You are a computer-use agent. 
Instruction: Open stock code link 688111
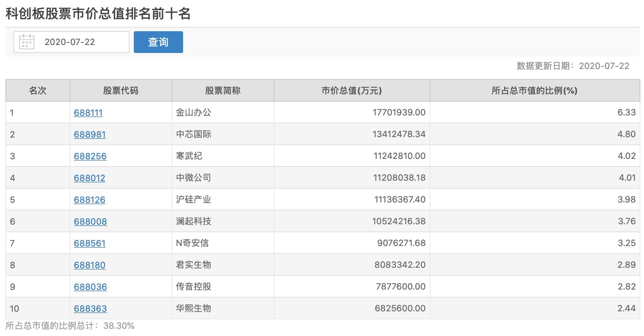(x=88, y=113)
